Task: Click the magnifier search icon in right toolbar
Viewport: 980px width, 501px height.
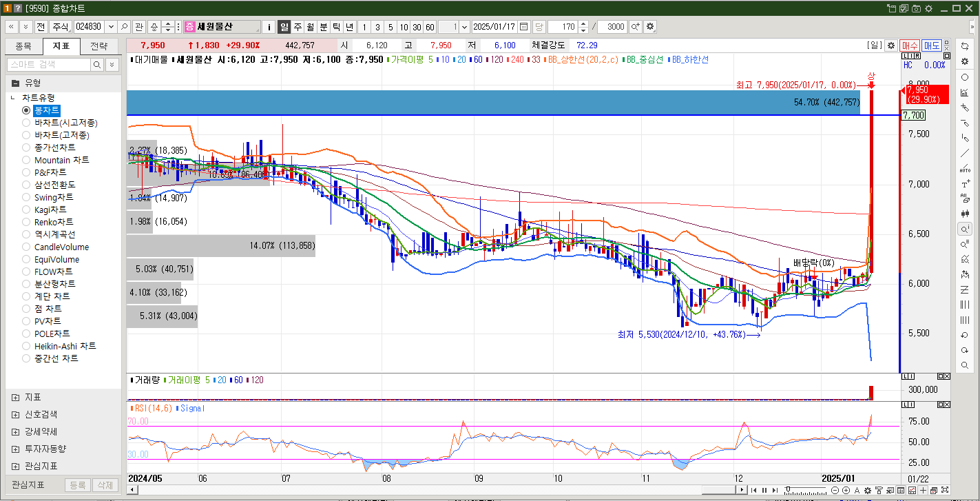Action: click(965, 365)
